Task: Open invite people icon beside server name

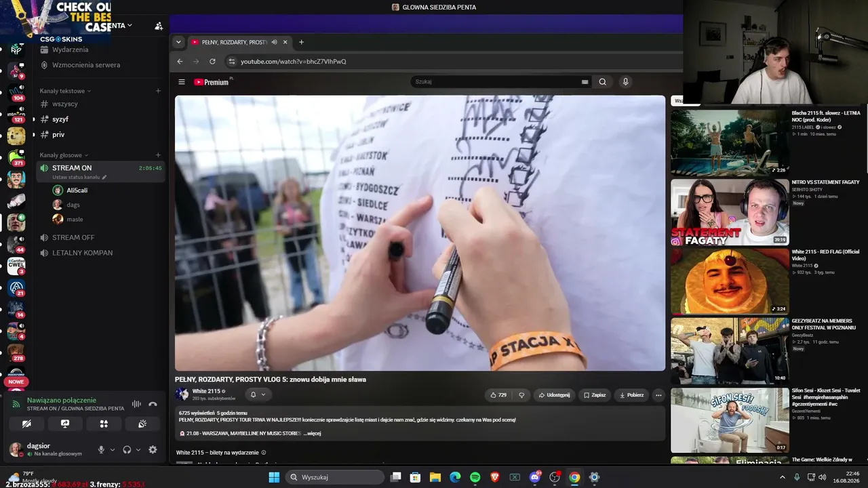Action: [x=159, y=26]
